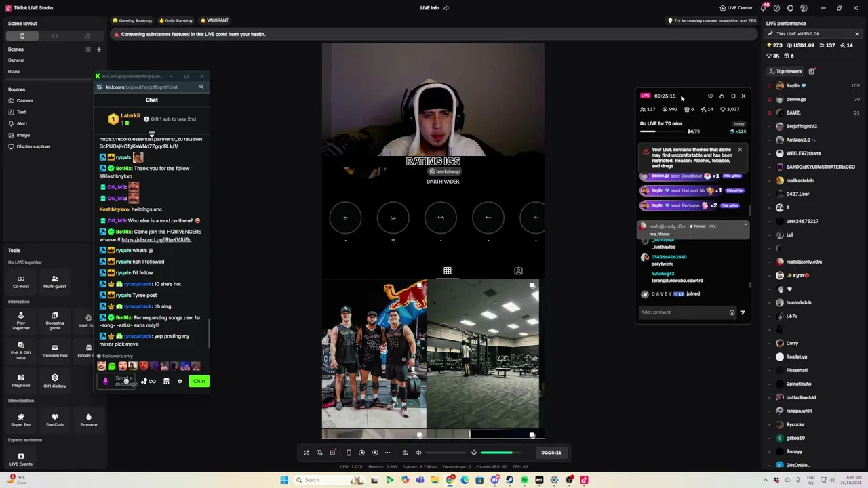Select the dual-screen scene layout option
The image size is (868, 488).
[x=87, y=36]
